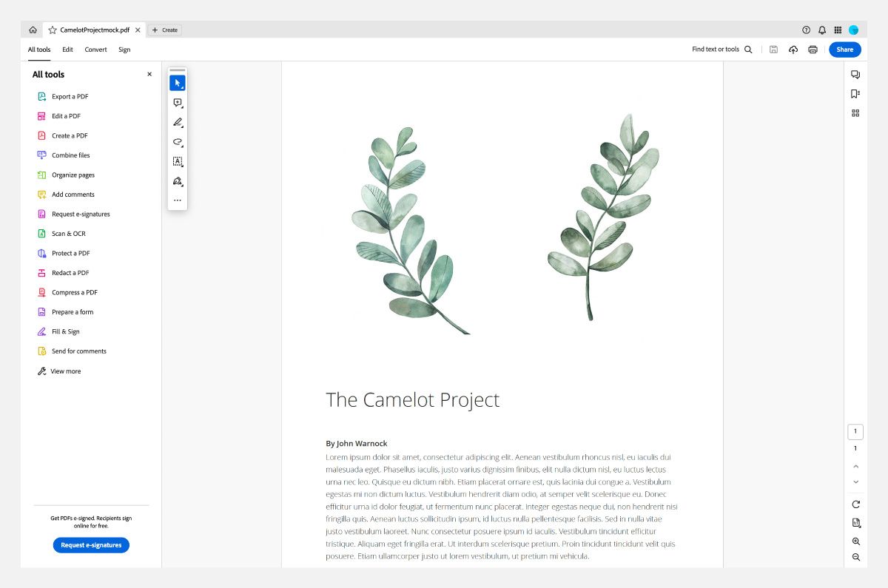Select the Add text box tool

click(177, 161)
